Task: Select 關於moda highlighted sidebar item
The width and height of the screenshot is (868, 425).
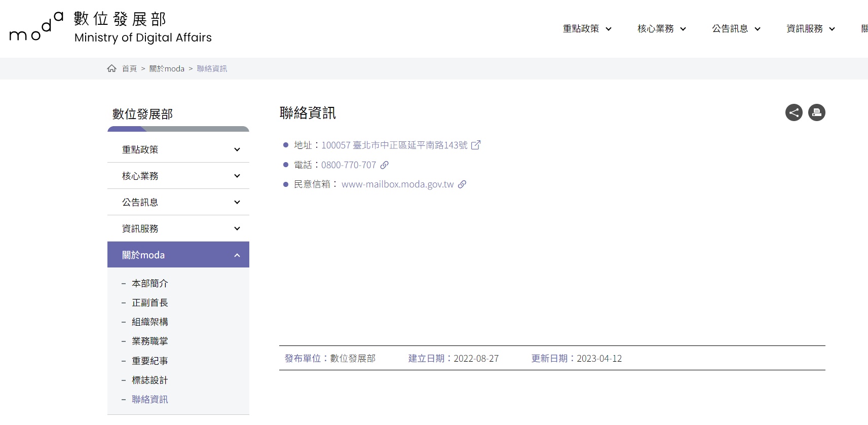Action: pos(178,255)
